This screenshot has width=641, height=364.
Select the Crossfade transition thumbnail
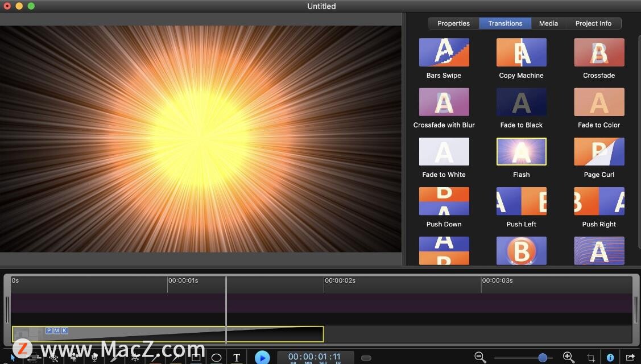[x=599, y=52]
